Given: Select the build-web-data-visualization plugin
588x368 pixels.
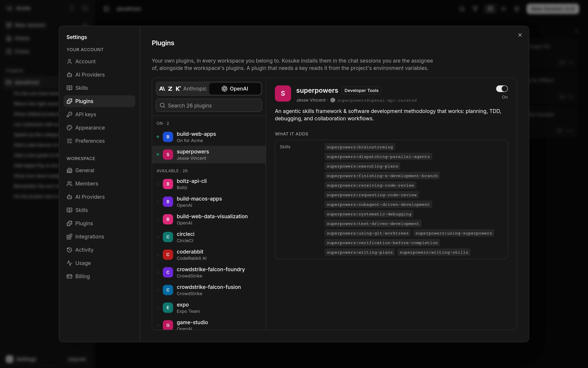Looking at the screenshot, I should [x=209, y=219].
